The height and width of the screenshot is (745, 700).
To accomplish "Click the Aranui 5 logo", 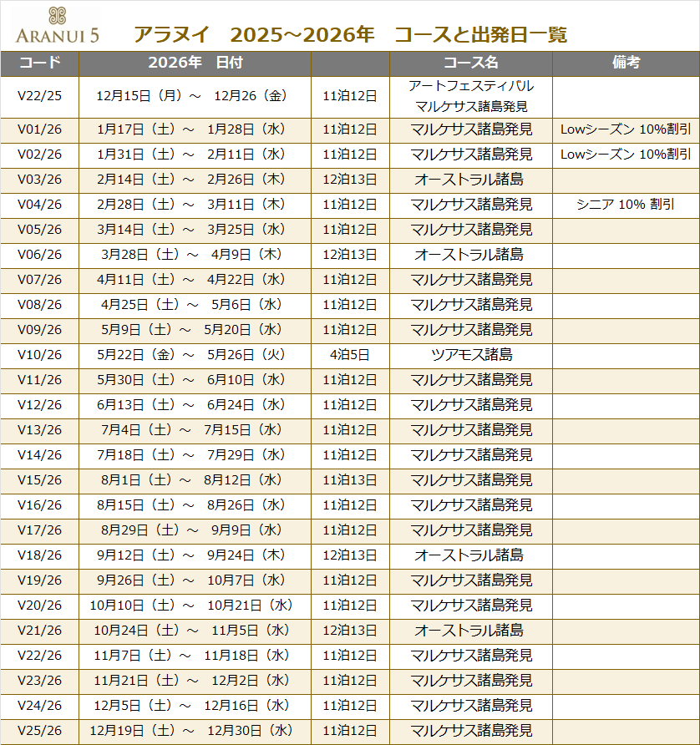I will (x=57, y=26).
